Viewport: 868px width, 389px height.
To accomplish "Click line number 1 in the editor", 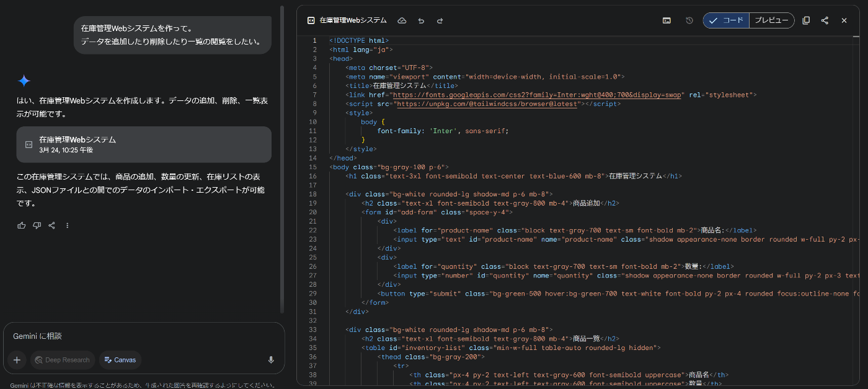I will pos(314,40).
